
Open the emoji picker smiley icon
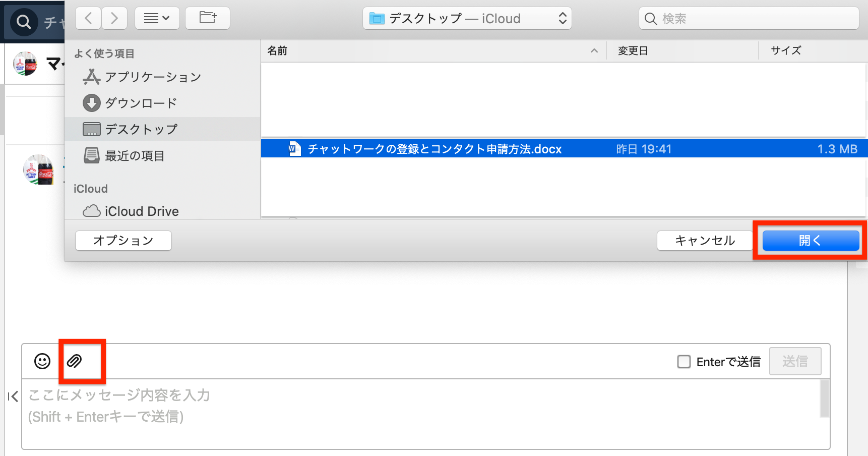coord(42,361)
